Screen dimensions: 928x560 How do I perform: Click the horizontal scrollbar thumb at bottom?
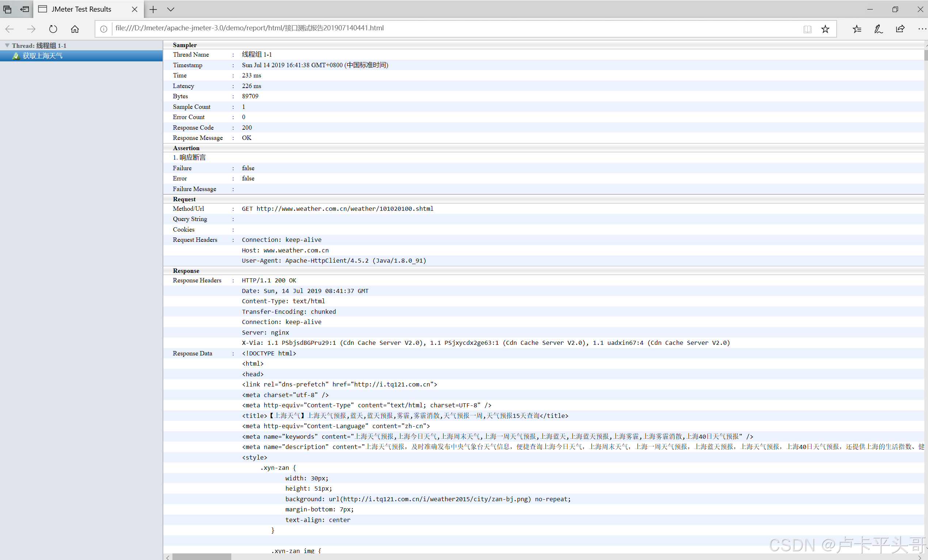click(x=202, y=557)
